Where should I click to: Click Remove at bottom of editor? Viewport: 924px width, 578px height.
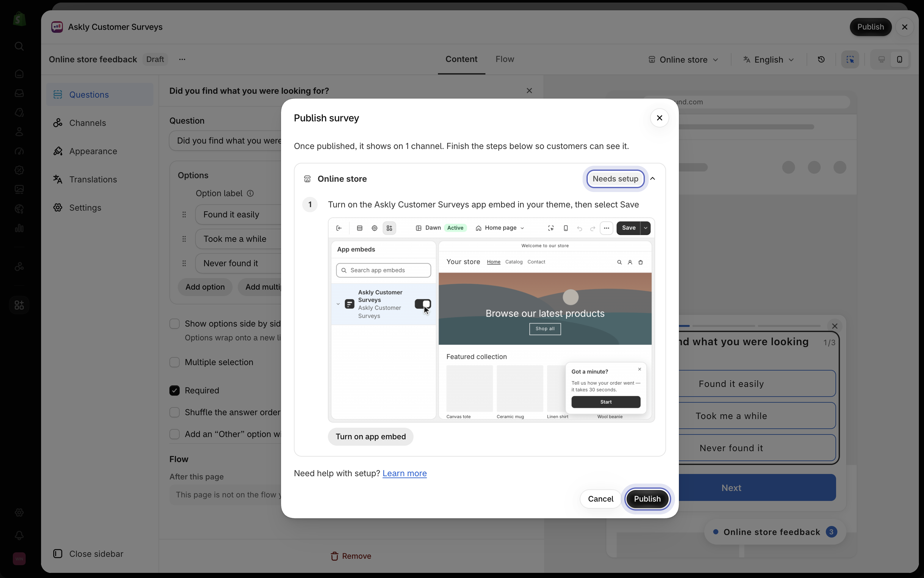click(x=351, y=556)
